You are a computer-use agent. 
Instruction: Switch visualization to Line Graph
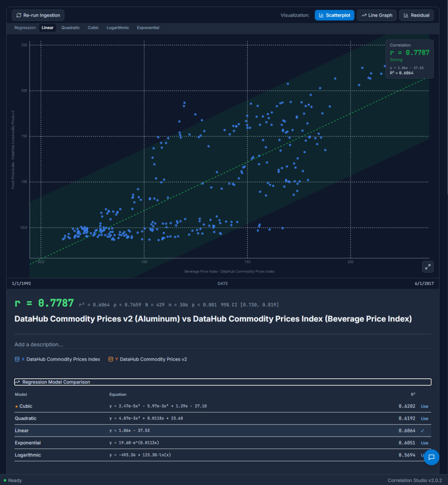[x=376, y=15]
